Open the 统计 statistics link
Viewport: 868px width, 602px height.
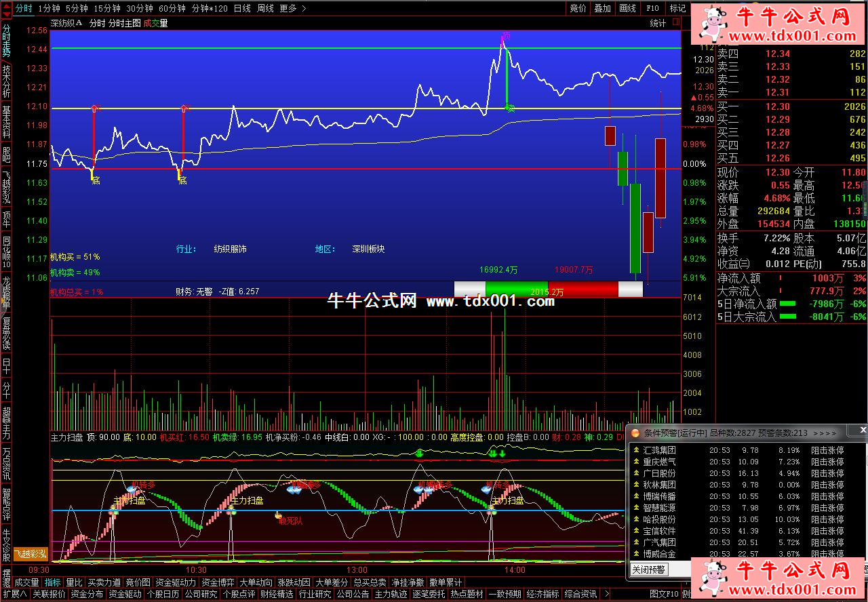pos(658,23)
